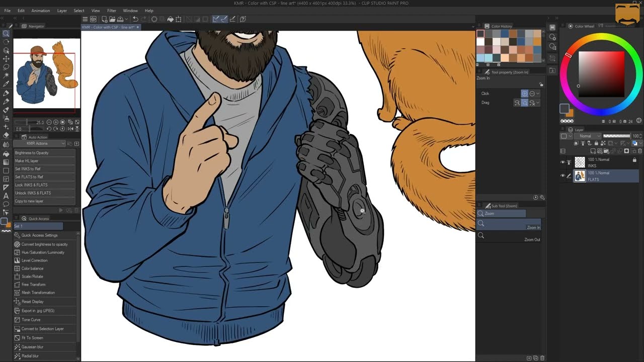Click Gaussian blur in Quick Access
The image size is (644, 362).
point(45,347)
